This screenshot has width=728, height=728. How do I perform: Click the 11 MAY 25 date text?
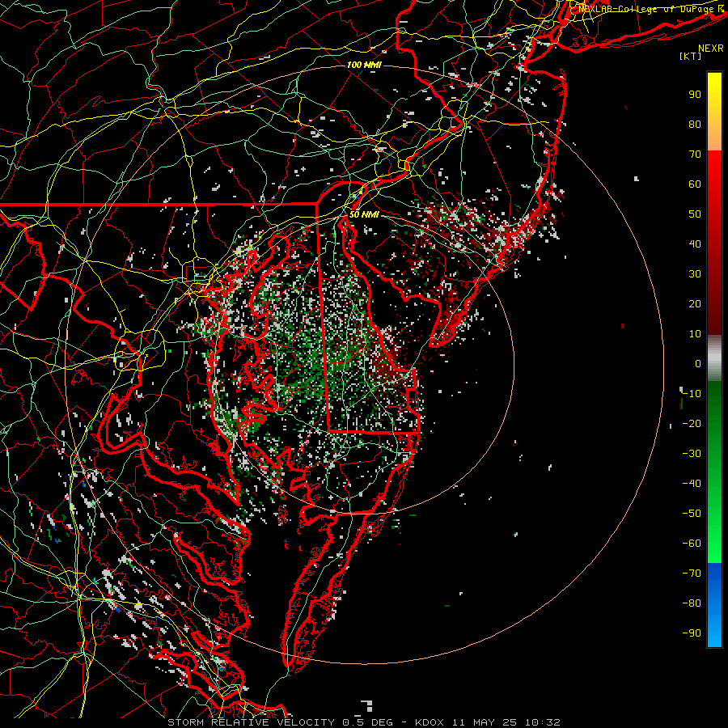(485, 722)
